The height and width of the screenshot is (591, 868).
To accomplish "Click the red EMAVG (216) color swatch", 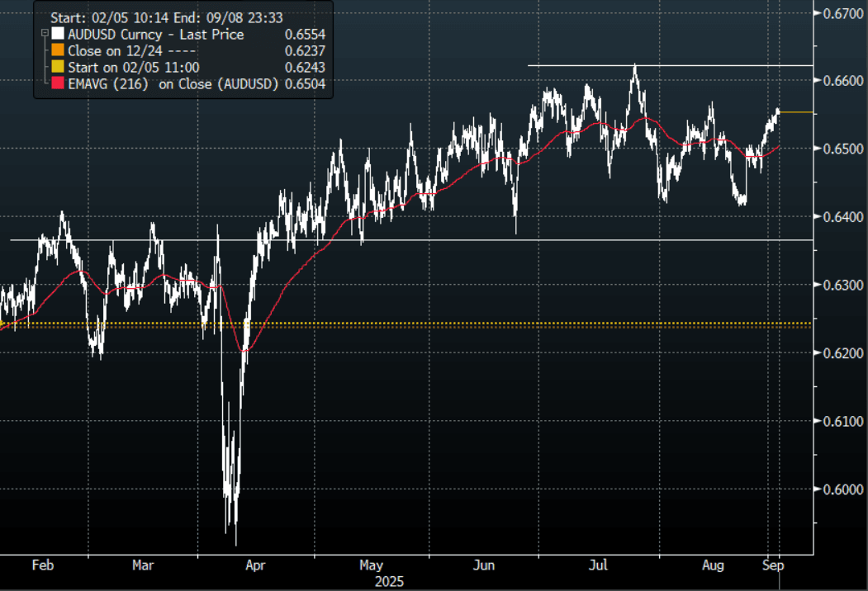I will pyautogui.click(x=57, y=83).
